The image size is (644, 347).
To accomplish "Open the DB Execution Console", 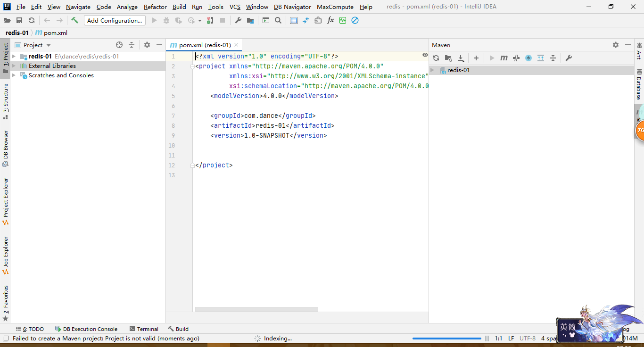I will 87,329.
